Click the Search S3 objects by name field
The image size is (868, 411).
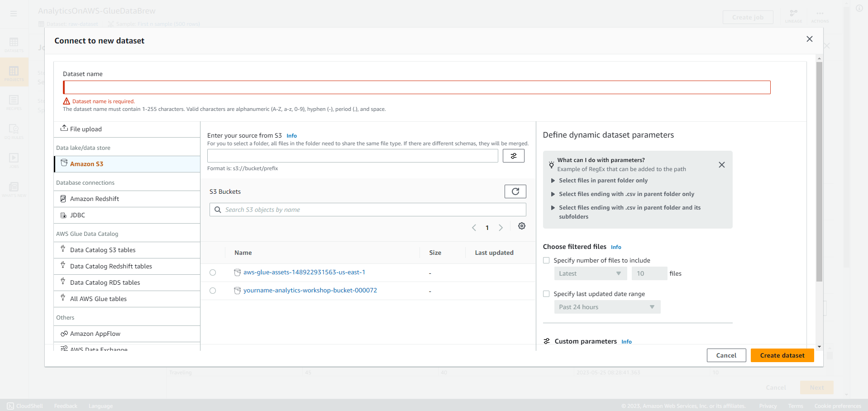coord(367,210)
